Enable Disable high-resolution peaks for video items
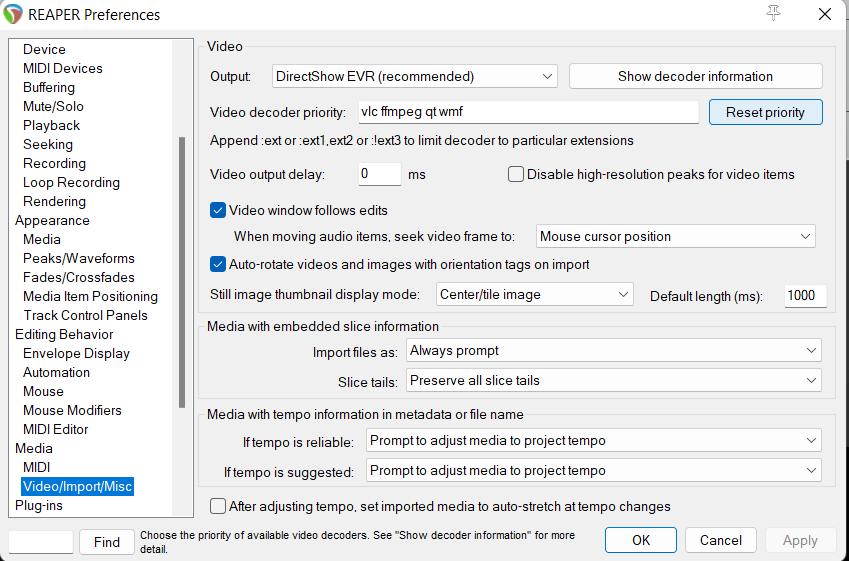 (516, 175)
